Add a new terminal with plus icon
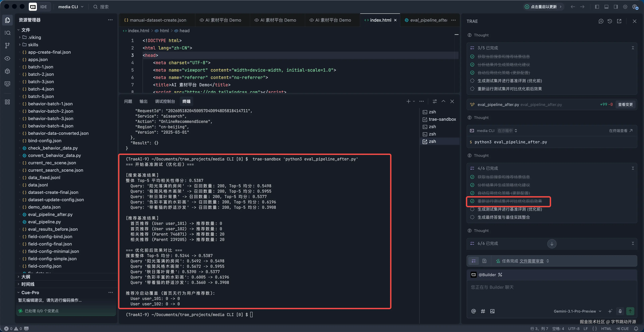The width and height of the screenshot is (644, 332). coord(408,101)
